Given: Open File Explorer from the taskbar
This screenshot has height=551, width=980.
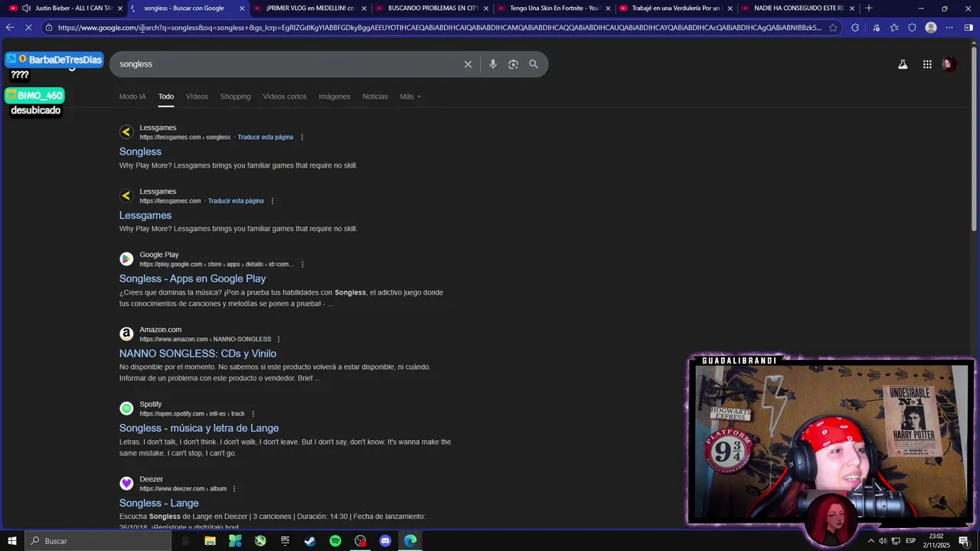Looking at the screenshot, I should [210, 541].
